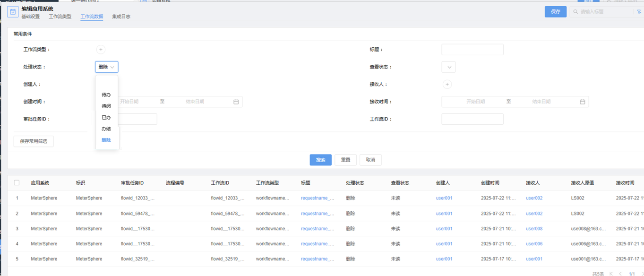
Task: Open receiver user006 link
Action: 534,244
